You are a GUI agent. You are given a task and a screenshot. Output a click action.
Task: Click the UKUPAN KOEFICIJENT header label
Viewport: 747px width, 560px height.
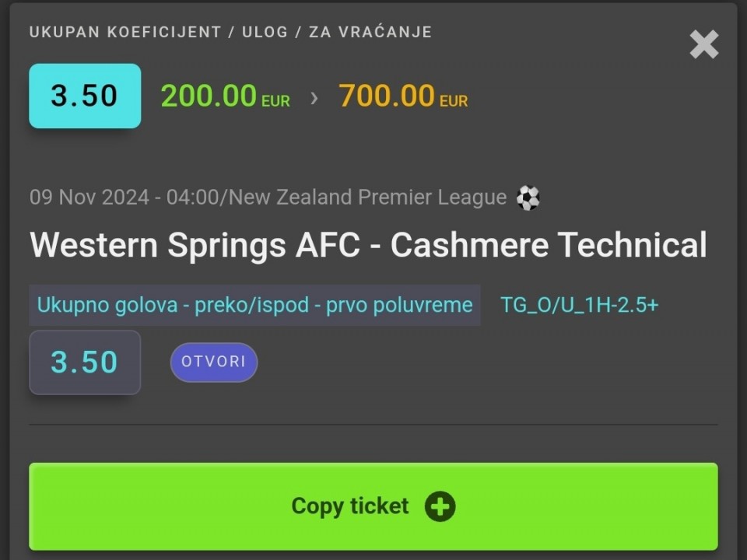(x=125, y=33)
